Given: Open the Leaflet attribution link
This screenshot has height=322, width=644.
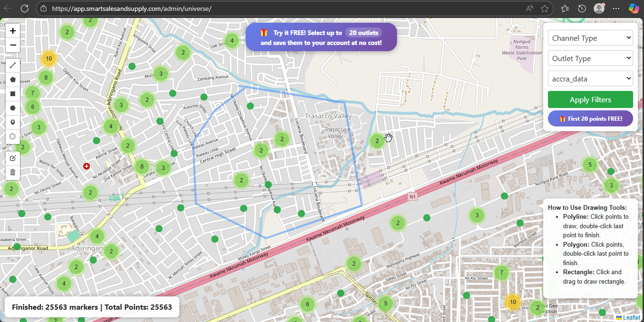Looking at the screenshot, I should click(631, 317).
